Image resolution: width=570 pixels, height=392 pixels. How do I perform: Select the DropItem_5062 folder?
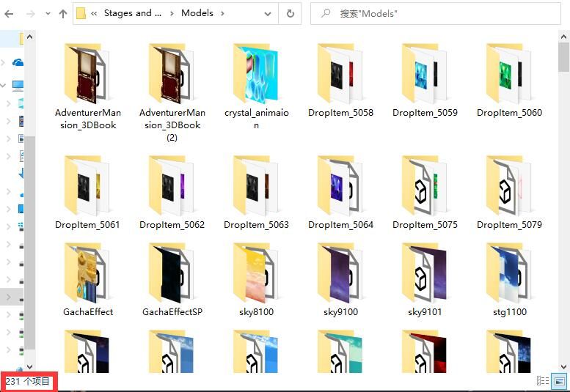(172, 193)
